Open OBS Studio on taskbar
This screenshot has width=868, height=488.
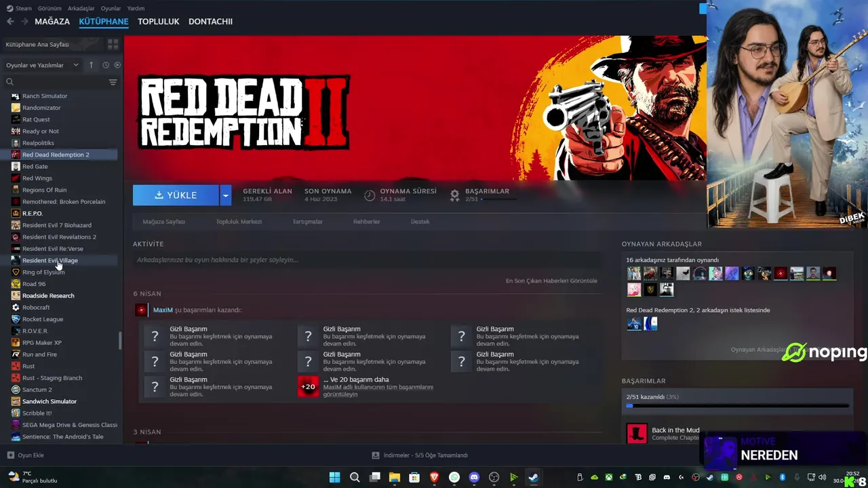pos(494,477)
